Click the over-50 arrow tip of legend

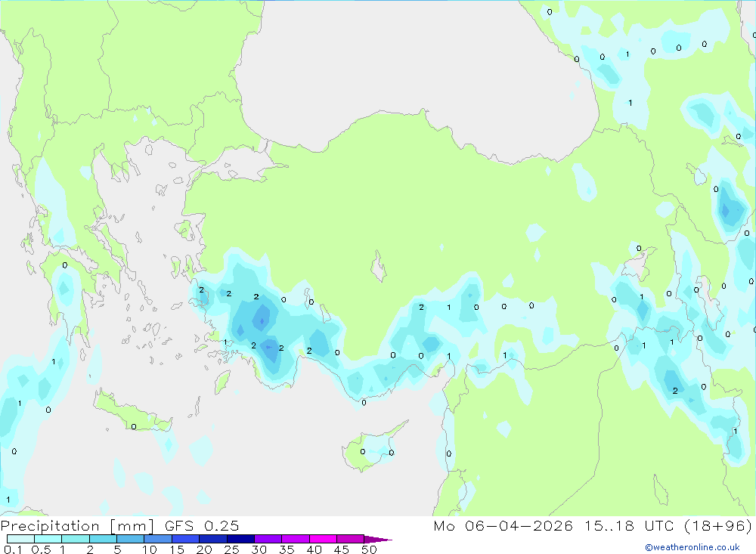coord(378,540)
